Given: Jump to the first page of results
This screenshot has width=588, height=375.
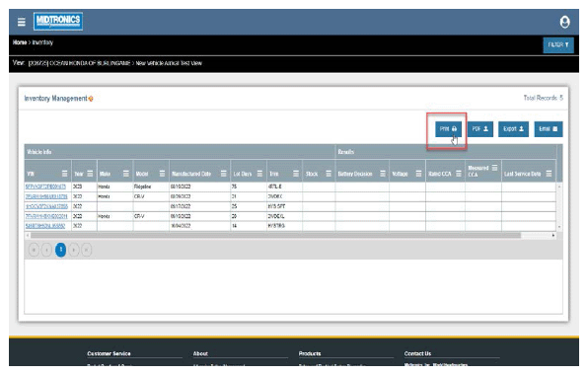Looking at the screenshot, I should point(34,250).
